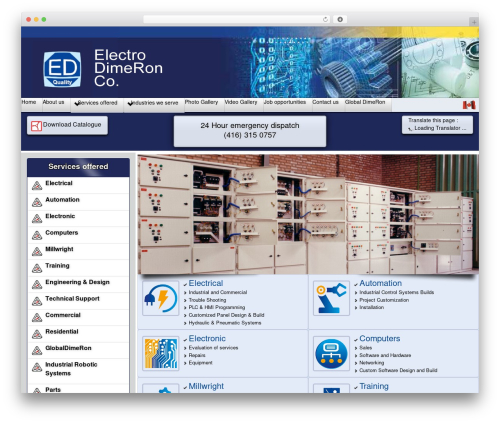
Task: Click 'Custom Software Design and Build' item
Action: click(x=398, y=370)
